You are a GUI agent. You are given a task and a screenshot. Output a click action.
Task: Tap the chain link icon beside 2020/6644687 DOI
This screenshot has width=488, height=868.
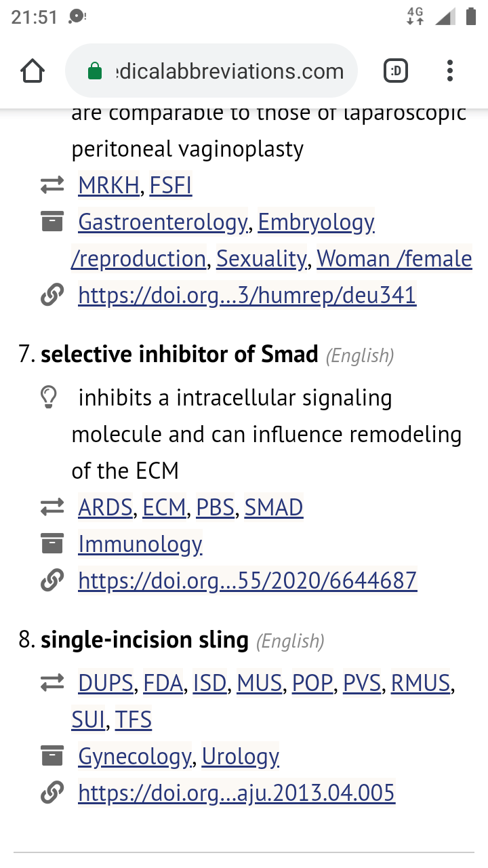pos(52,580)
